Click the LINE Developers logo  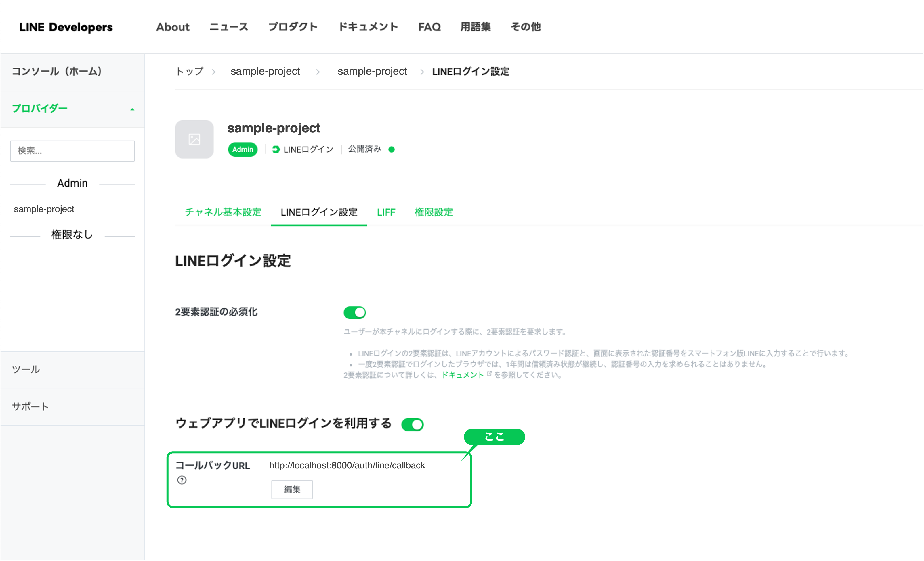[x=66, y=27]
